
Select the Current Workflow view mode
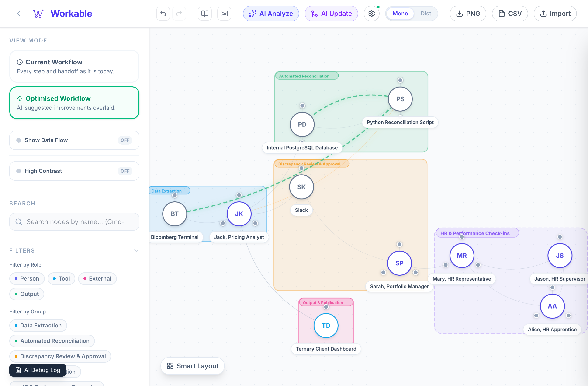tap(74, 66)
